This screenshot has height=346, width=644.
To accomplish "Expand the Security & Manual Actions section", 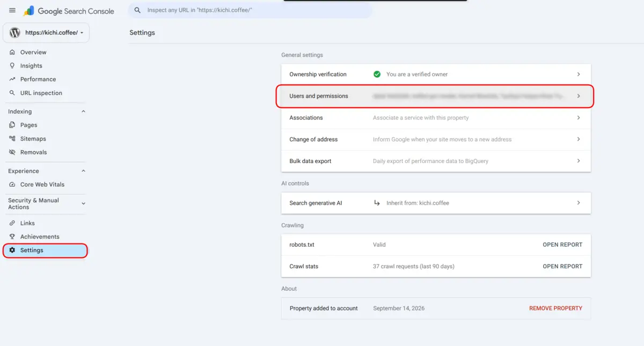I will point(83,204).
